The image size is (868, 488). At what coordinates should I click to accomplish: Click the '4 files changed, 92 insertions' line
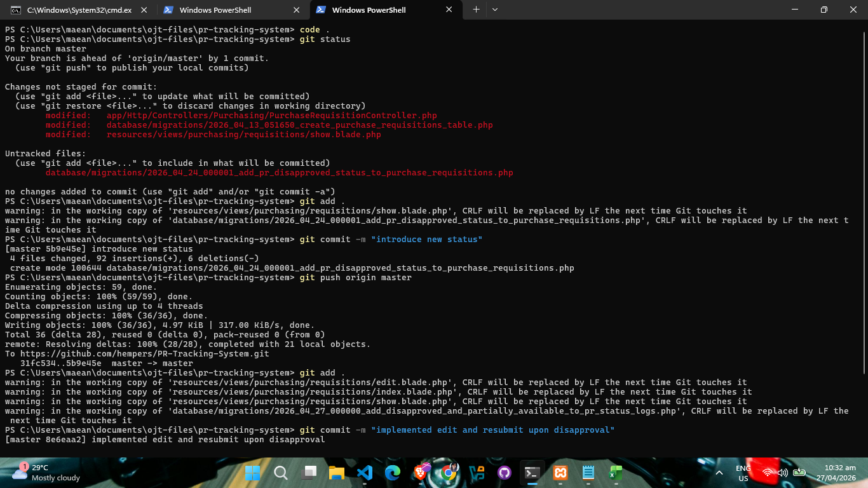[x=135, y=259]
